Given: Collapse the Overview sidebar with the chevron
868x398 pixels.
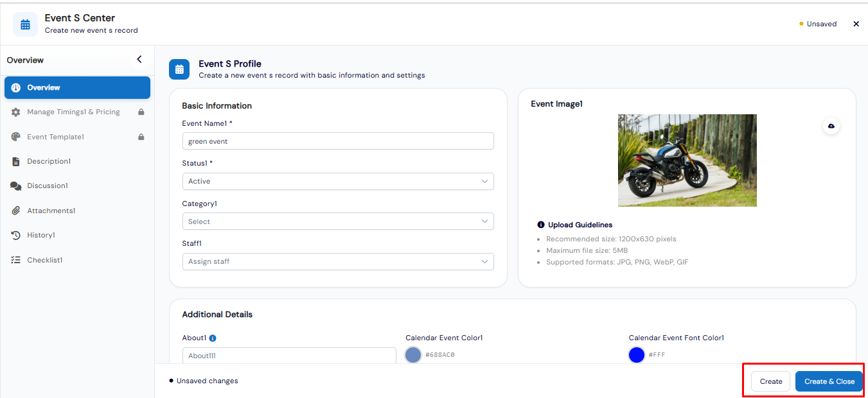Looking at the screenshot, I should coord(139,60).
